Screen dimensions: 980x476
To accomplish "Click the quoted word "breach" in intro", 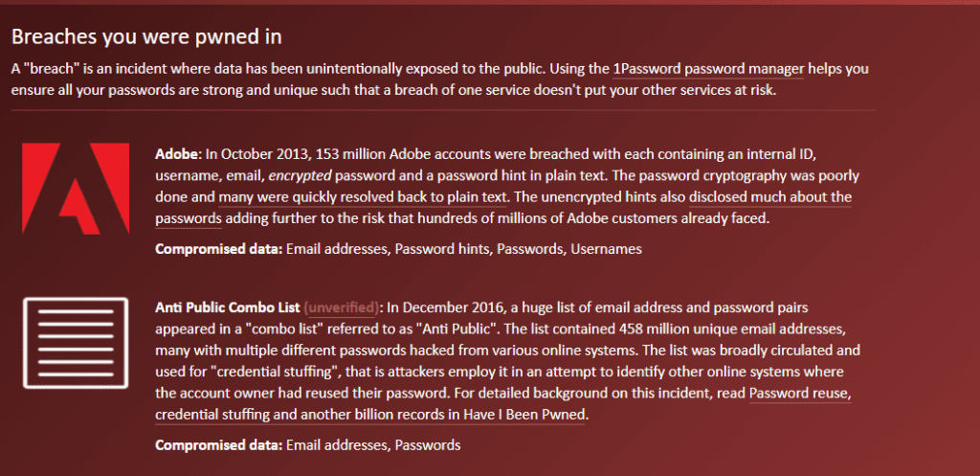I will pos(44,69).
